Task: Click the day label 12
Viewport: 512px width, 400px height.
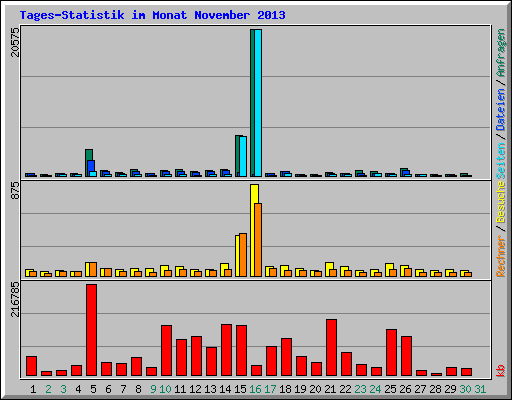Action: click(x=195, y=389)
